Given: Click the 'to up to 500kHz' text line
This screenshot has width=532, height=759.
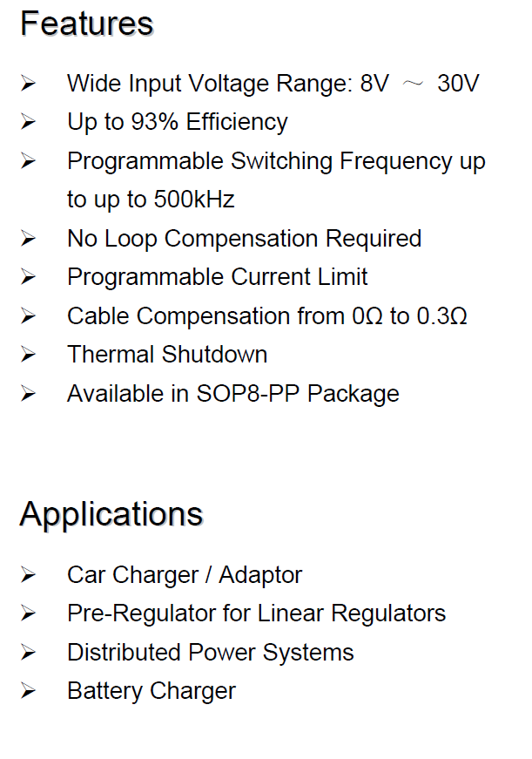Looking at the screenshot, I should 151,200.
